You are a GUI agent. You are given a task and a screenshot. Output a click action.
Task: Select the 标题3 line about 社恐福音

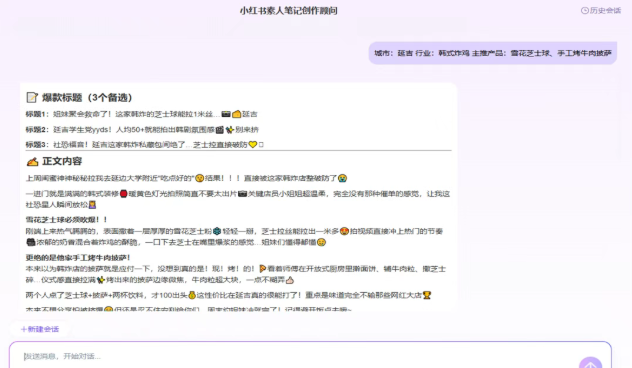coord(144,144)
